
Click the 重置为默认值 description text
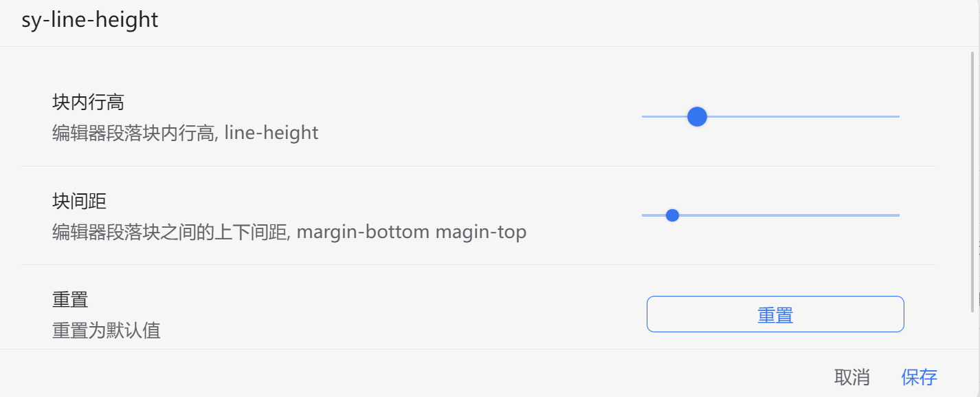click(107, 331)
